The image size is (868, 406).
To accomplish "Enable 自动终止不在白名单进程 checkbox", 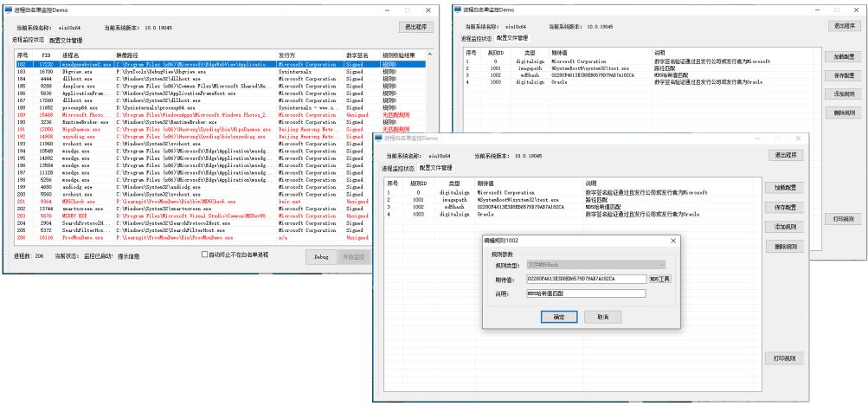I will pos(205,255).
